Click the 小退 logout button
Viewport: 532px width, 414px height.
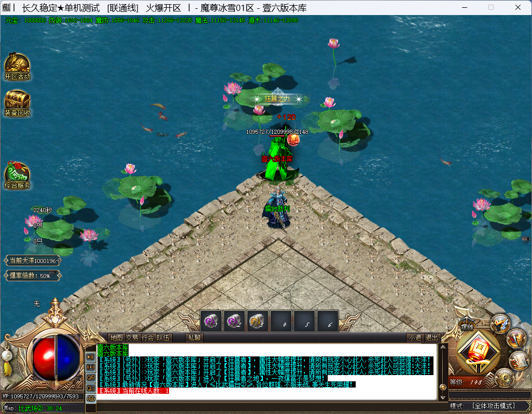[415, 338]
